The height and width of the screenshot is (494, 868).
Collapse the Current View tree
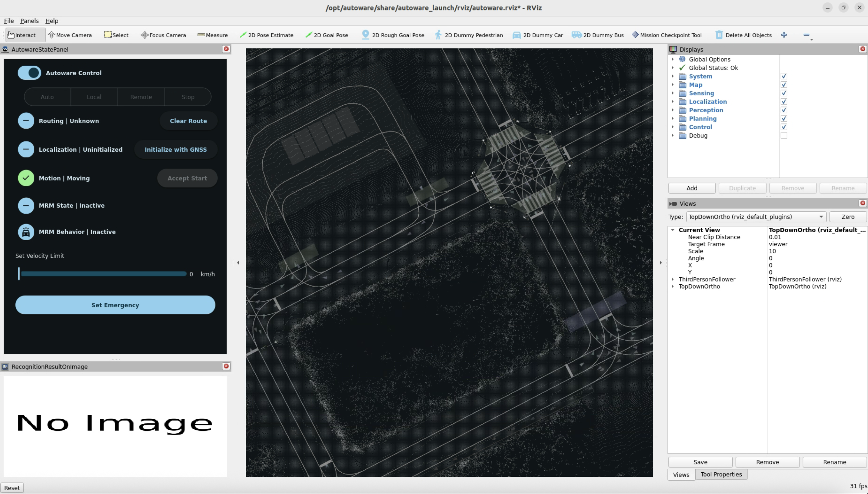point(673,230)
